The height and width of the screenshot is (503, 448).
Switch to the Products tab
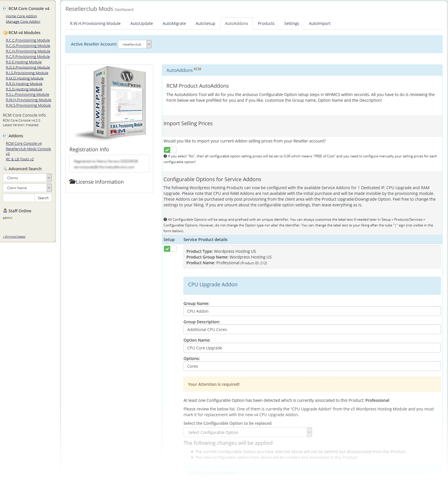(266, 24)
